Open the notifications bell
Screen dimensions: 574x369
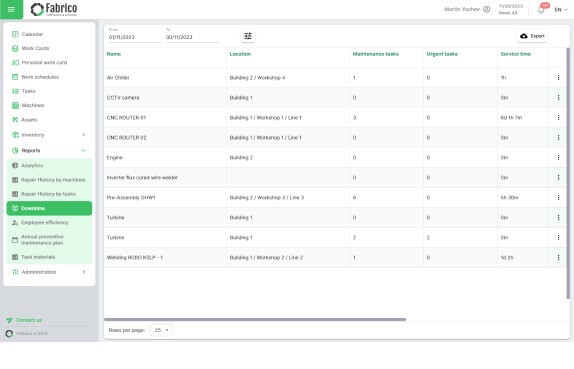pos(541,10)
